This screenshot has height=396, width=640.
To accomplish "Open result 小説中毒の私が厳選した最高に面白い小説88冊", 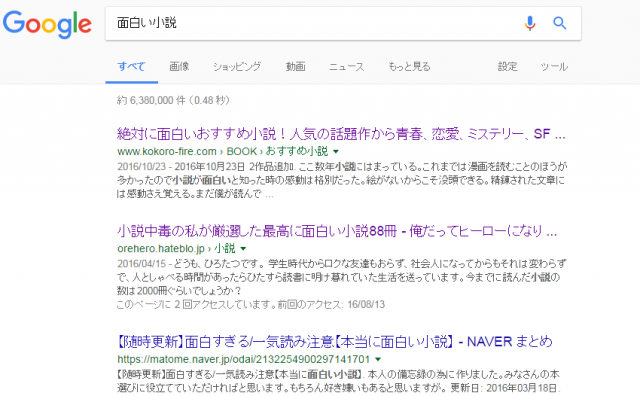I will (x=337, y=231).
